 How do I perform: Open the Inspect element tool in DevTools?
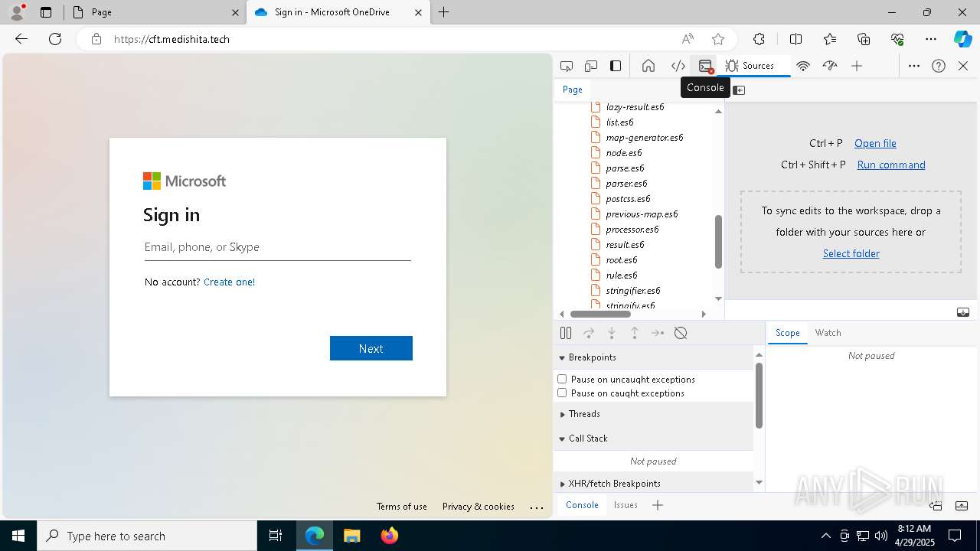(x=567, y=66)
